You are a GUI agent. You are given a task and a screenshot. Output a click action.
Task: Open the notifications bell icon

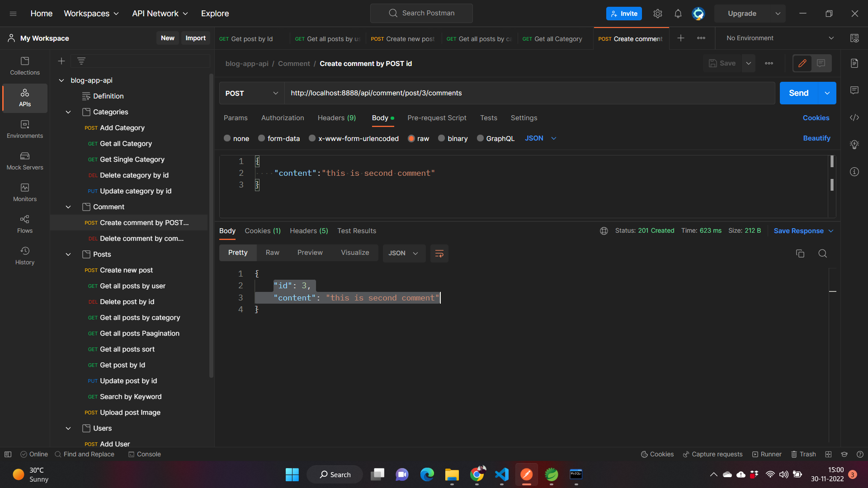coord(678,14)
